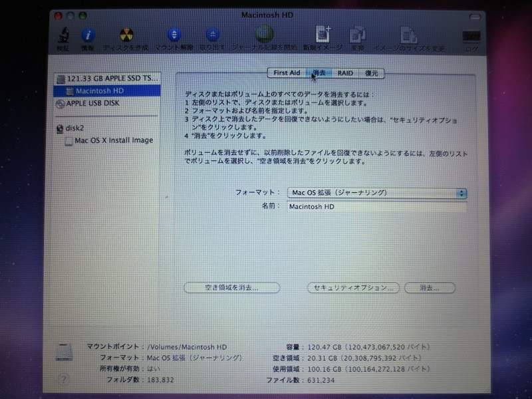Toggle the toolbar pill button in title bar
532x399 pixels.
pyautogui.click(x=475, y=17)
